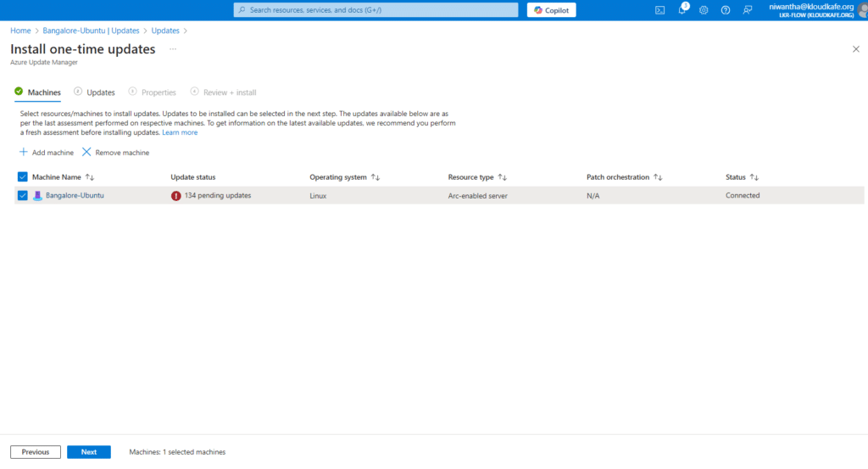Click the feedback icon in top bar
This screenshot has width=868, height=469.
747,10
